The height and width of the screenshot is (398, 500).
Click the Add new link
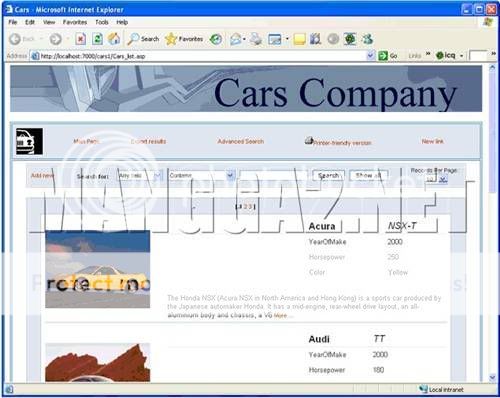(x=42, y=176)
